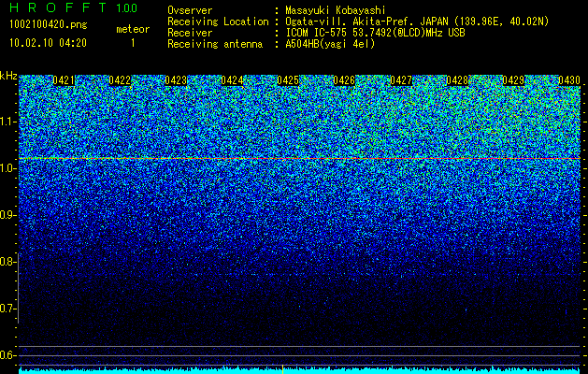Click the 0.6 frequency axis label
Screen dimensions: 588x374
pos(7,355)
